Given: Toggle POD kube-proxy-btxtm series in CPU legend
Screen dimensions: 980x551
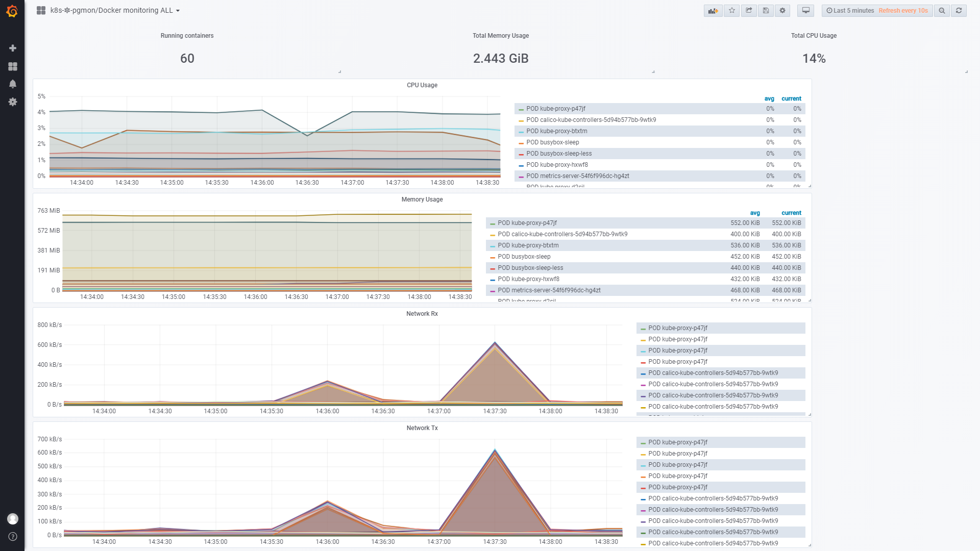Looking at the screenshot, I should click(556, 131).
